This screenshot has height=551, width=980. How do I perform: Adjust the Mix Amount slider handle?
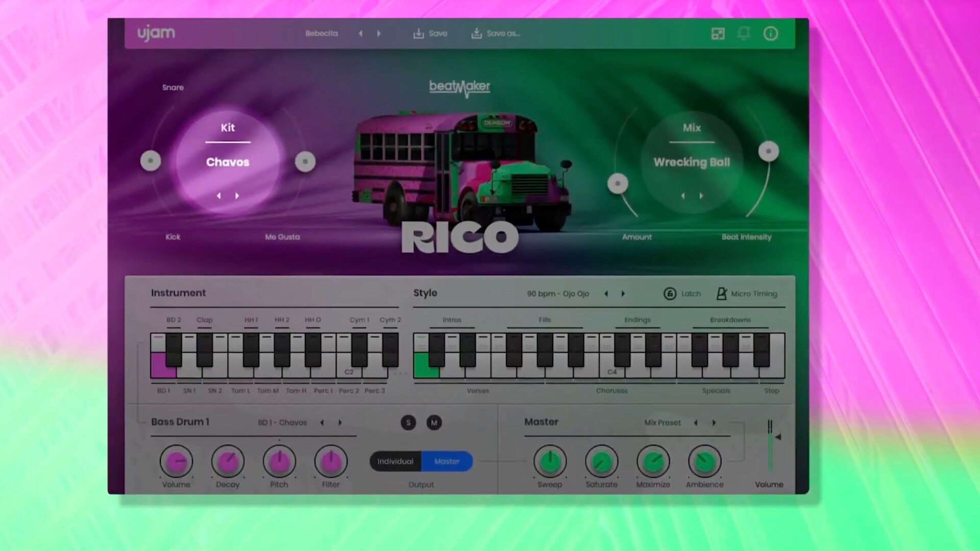pos(618,183)
